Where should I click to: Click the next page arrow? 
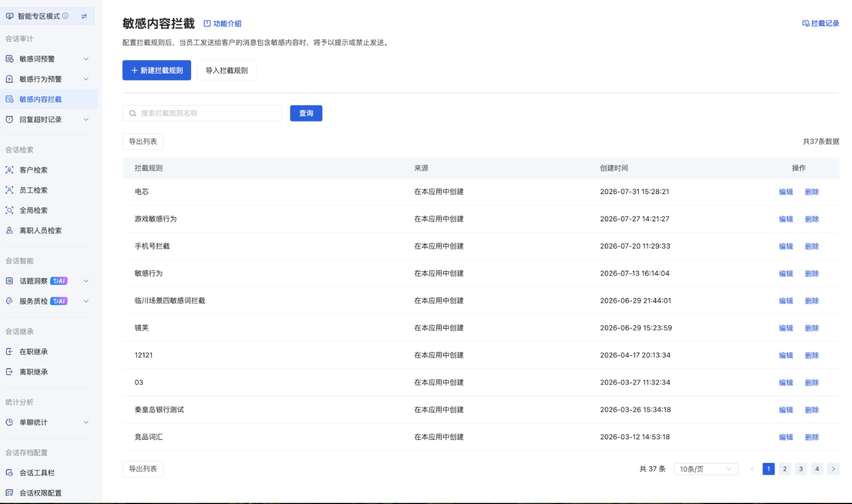[x=833, y=469]
